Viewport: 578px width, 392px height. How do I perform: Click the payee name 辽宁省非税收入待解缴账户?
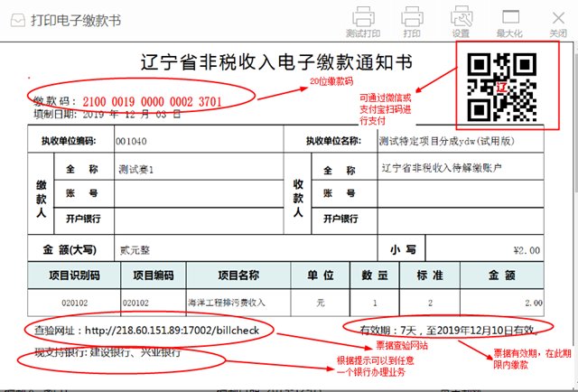(x=442, y=169)
